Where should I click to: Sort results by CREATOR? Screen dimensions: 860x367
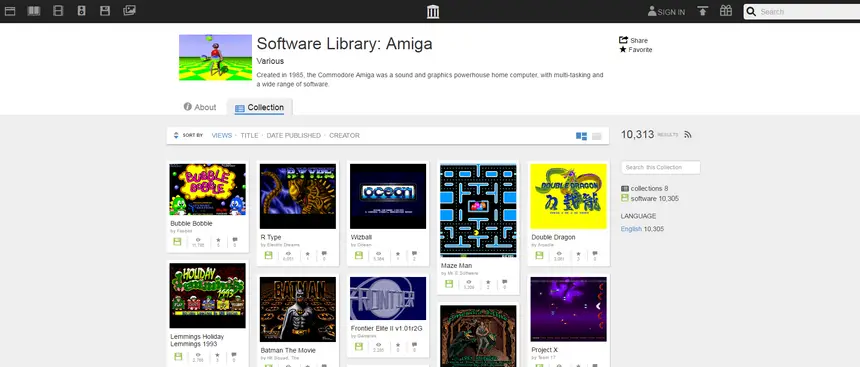(344, 135)
